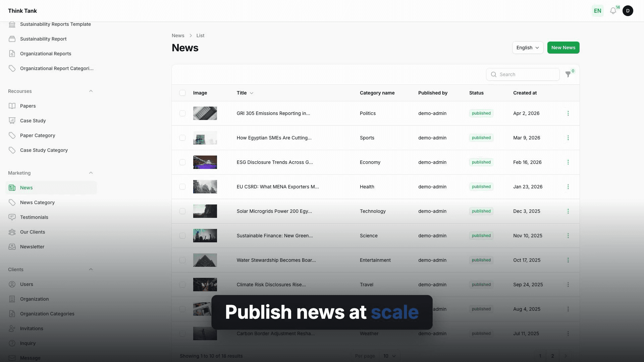644x362 pixels.
Task: Check the Solar Microgrids row checkbox
Action: point(182,211)
